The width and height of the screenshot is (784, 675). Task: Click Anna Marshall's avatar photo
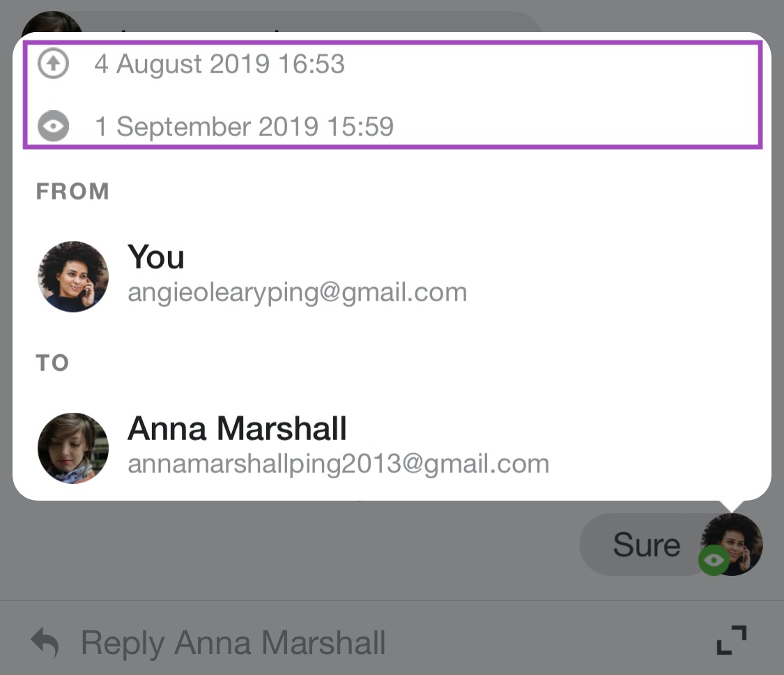[73, 448]
